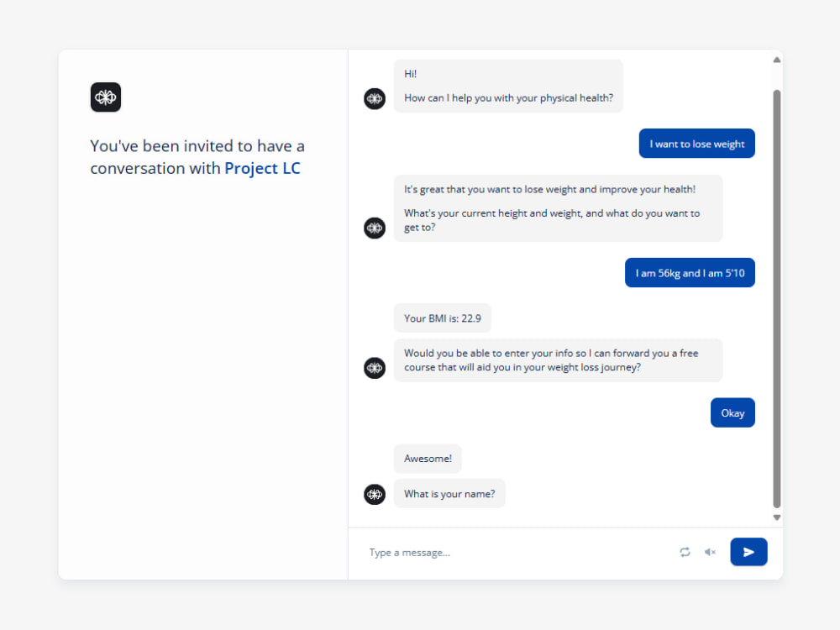The width and height of the screenshot is (840, 630).
Task: Click the scrollbar down arrow in chat
Action: (x=777, y=517)
